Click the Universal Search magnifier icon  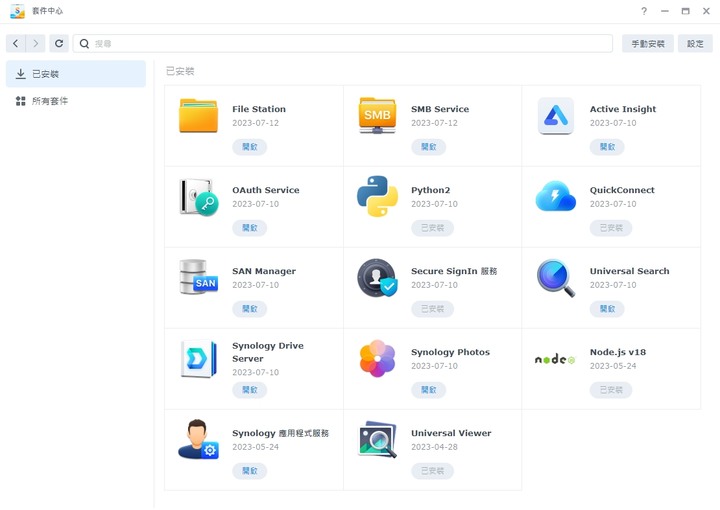pyautogui.click(x=556, y=278)
